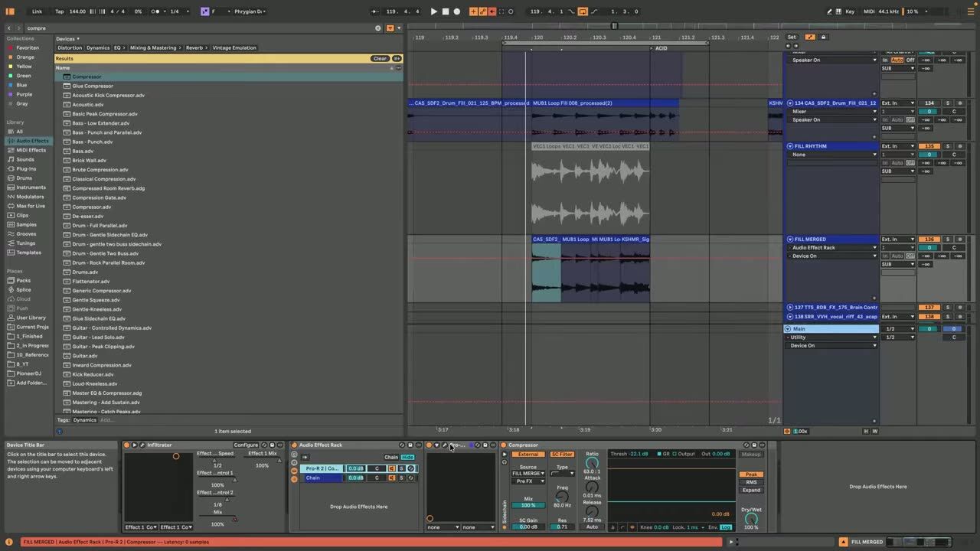The height and width of the screenshot is (551, 980).
Task: Open the Phrygian scale dropdown
Action: pyautogui.click(x=250, y=11)
